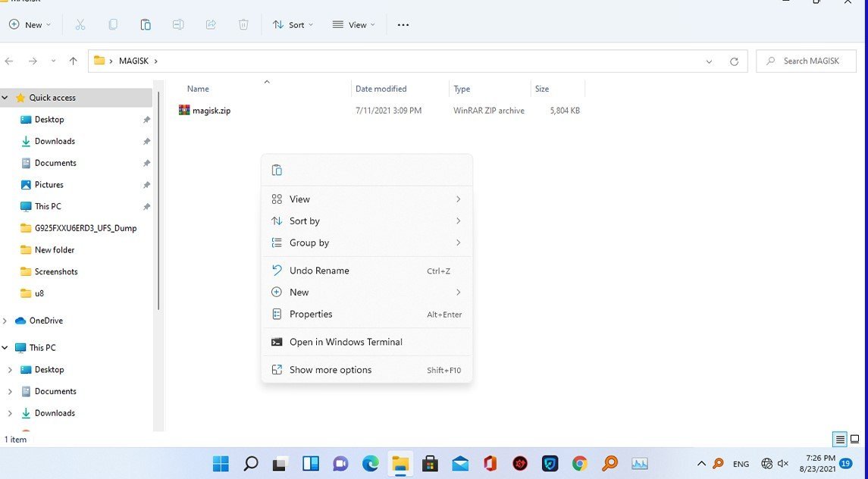This screenshot has height=479, width=868.
Task: Go up one folder level
Action: click(x=73, y=61)
